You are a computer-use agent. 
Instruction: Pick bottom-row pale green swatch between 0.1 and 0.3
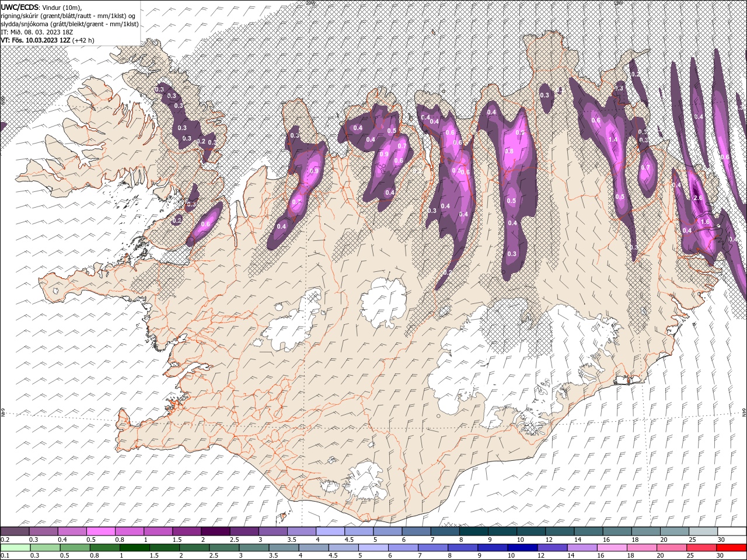coord(15,548)
